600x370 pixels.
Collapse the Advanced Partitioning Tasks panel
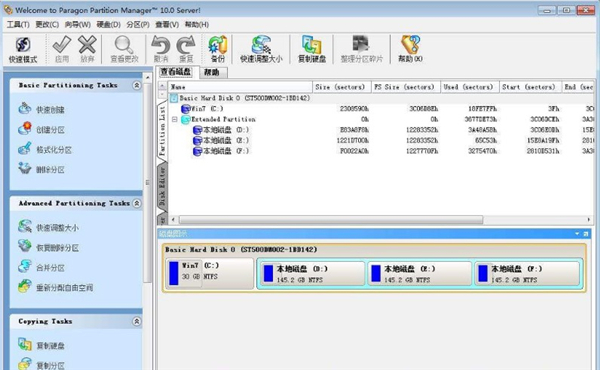point(137,203)
